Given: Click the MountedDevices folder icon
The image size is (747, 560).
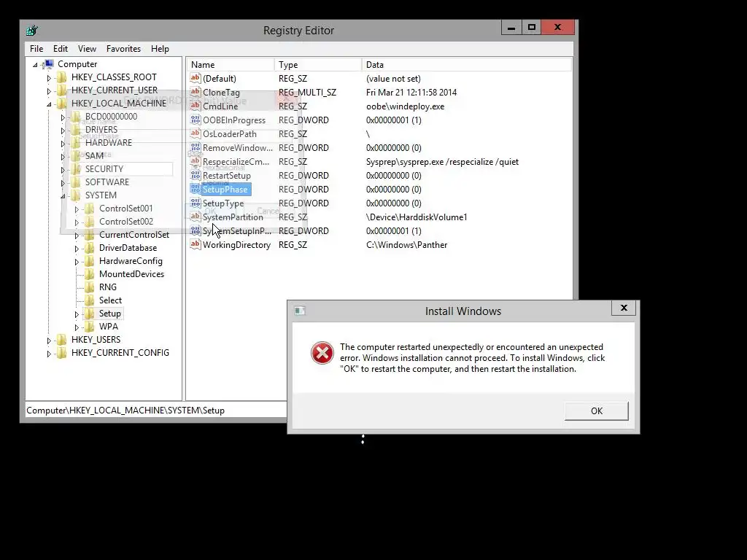Looking at the screenshot, I should (x=90, y=274).
